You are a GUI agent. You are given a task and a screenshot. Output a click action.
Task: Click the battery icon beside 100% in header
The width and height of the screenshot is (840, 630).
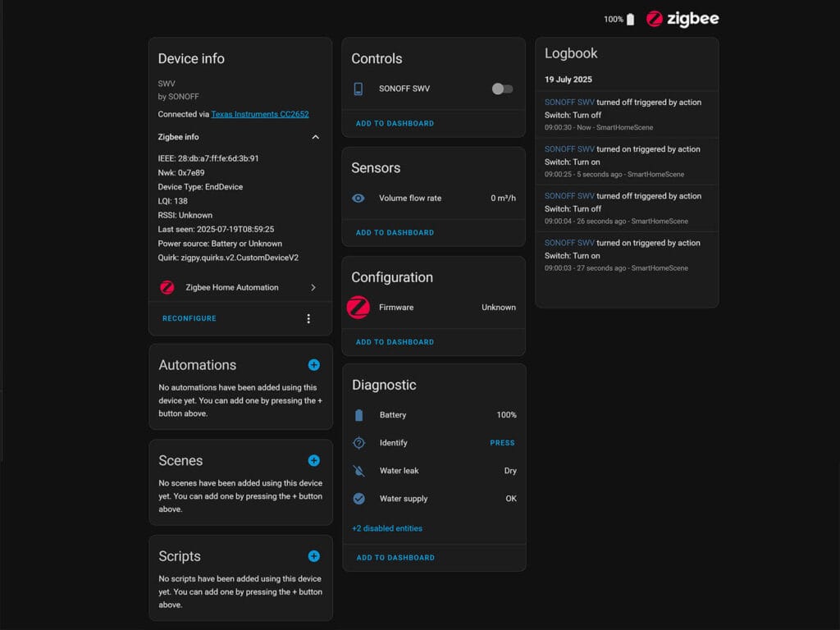[x=631, y=20]
